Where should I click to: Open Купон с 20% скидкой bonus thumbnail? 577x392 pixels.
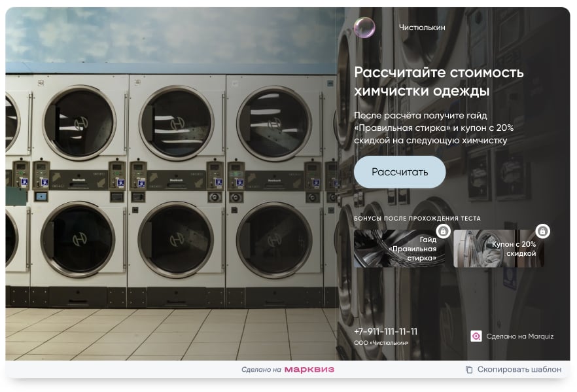[499, 249]
